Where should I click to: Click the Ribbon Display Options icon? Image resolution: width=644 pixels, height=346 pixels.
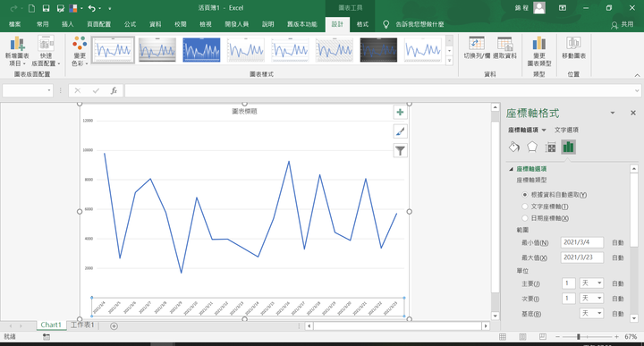point(563,8)
